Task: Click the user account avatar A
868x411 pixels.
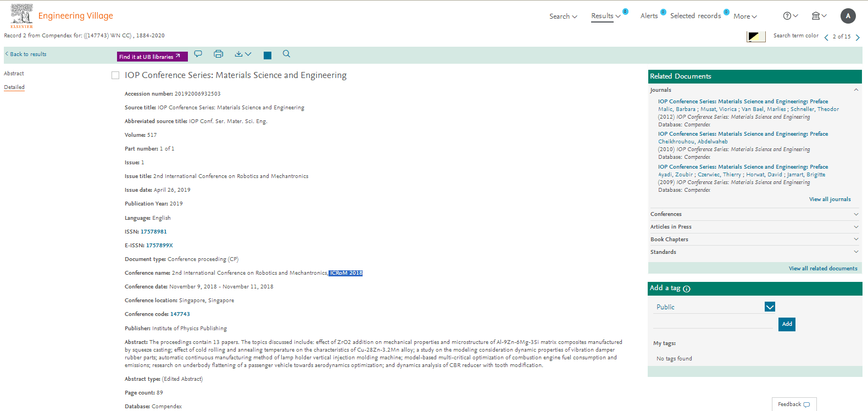Action: pyautogui.click(x=848, y=16)
